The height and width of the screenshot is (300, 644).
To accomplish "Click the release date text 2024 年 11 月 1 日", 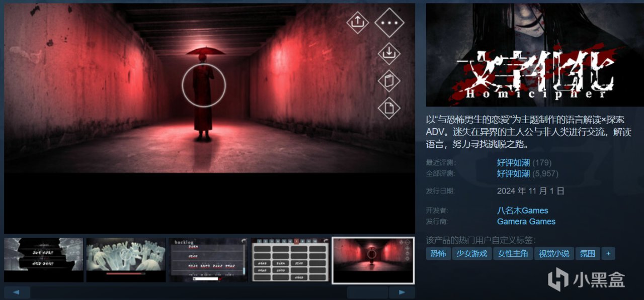I will click(531, 191).
